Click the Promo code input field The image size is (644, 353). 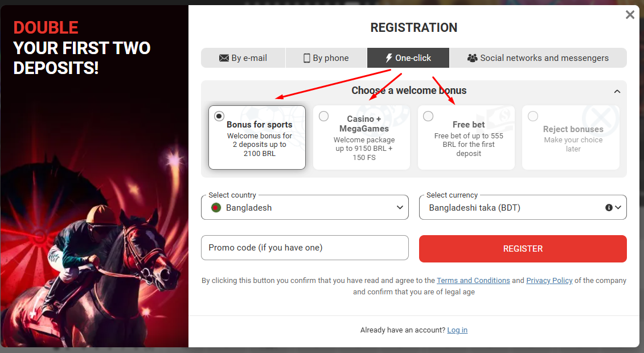pyautogui.click(x=305, y=248)
